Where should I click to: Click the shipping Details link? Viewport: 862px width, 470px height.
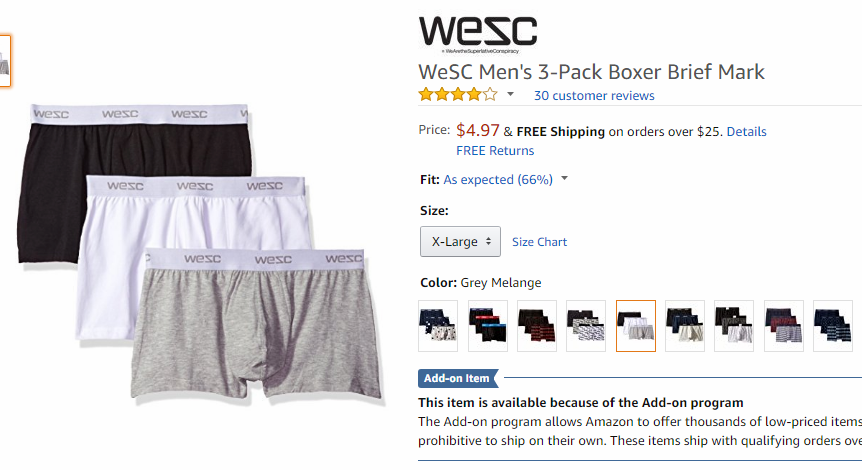[x=746, y=131]
